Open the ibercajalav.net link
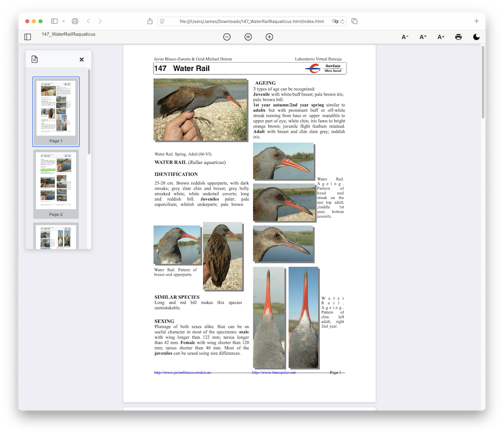The height and width of the screenshot is (435, 504). coord(274,372)
